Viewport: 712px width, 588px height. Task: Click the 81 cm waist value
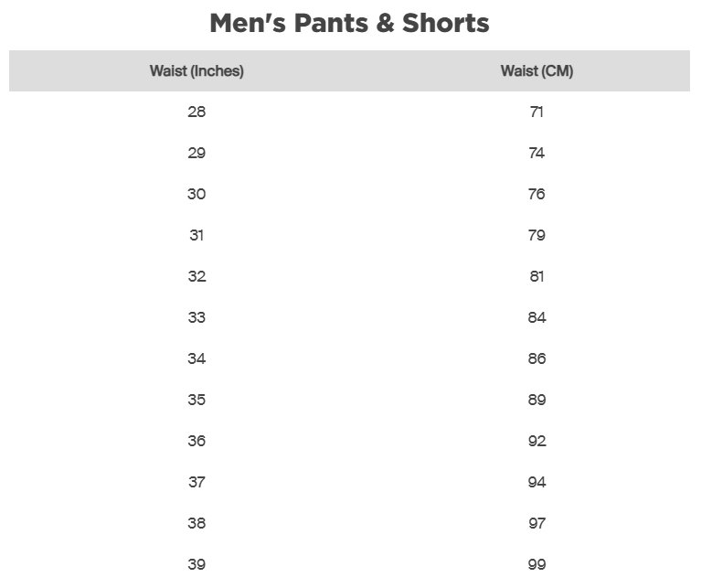click(x=537, y=276)
